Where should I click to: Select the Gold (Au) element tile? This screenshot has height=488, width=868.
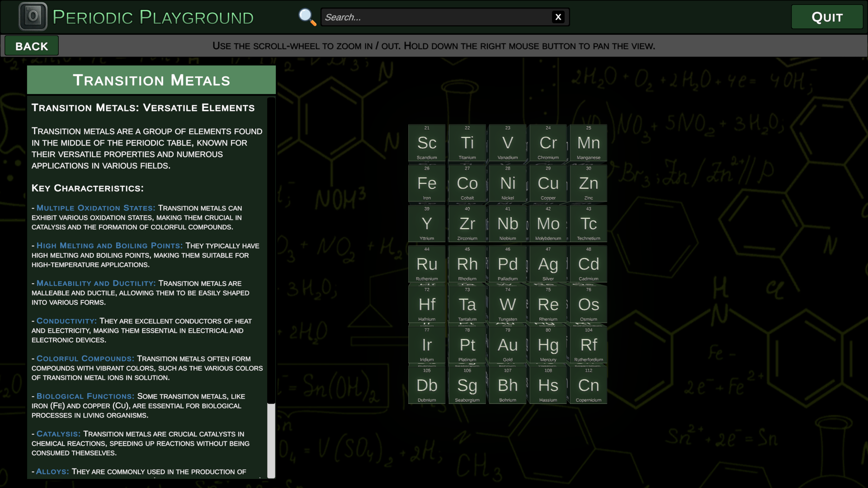(x=508, y=345)
